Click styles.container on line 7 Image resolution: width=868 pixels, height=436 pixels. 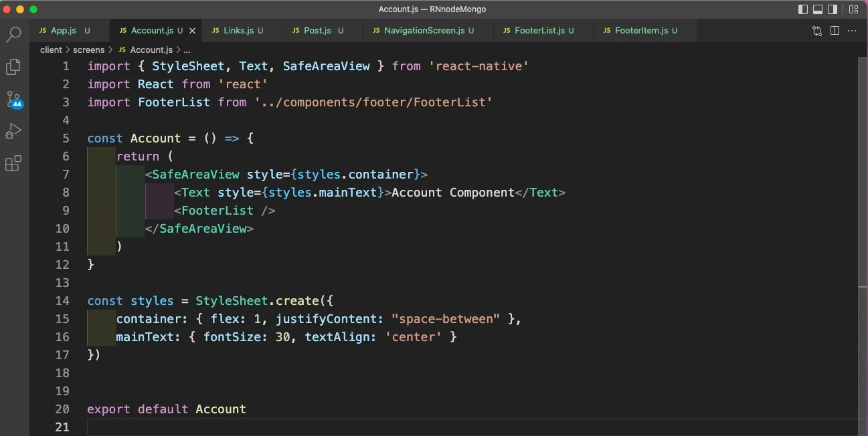pos(355,175)
